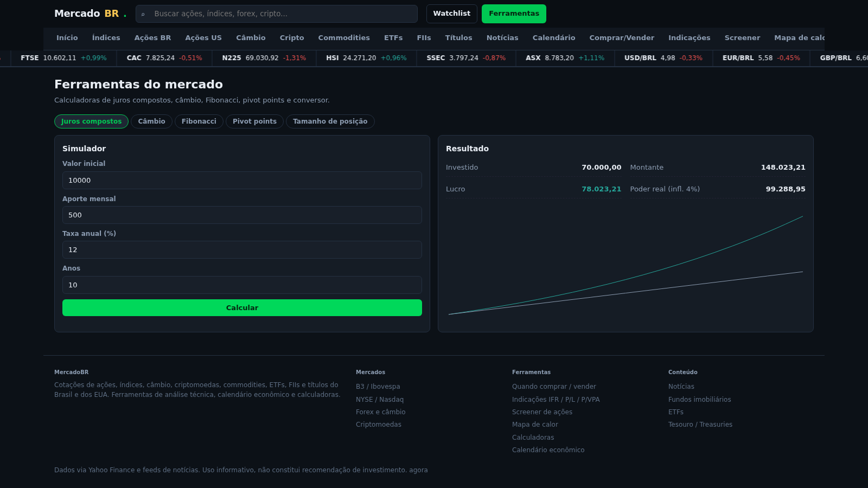The height and width of the screenshot is (488, 868).
Task: Click the Valor inicial input field
Action: click(x=242, y=181)
